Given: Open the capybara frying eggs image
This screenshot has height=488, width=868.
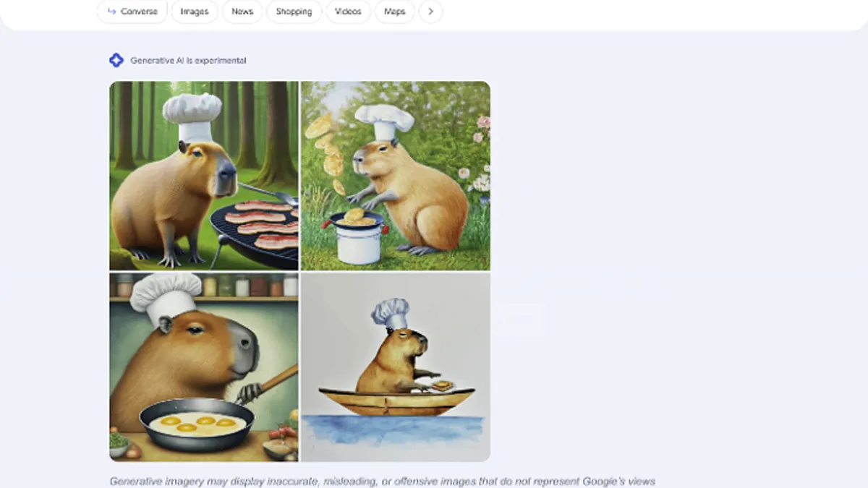Looking at the screenshot, I should [x=204, y=367].
